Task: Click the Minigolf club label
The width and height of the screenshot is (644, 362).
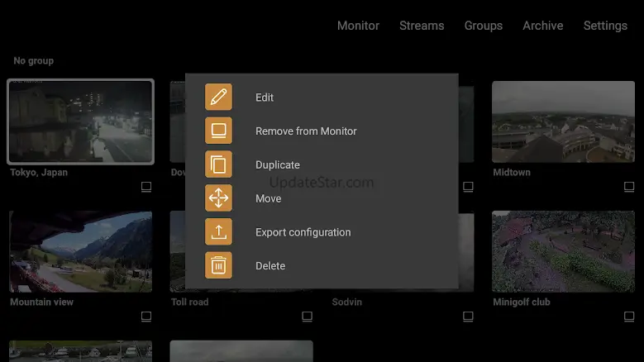Action: click(x=522, y=302)
